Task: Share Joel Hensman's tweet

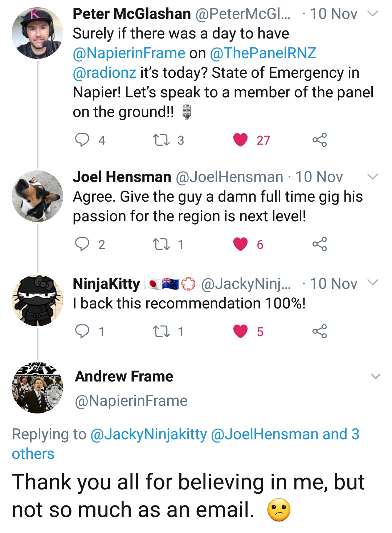Action: [319, 244]
